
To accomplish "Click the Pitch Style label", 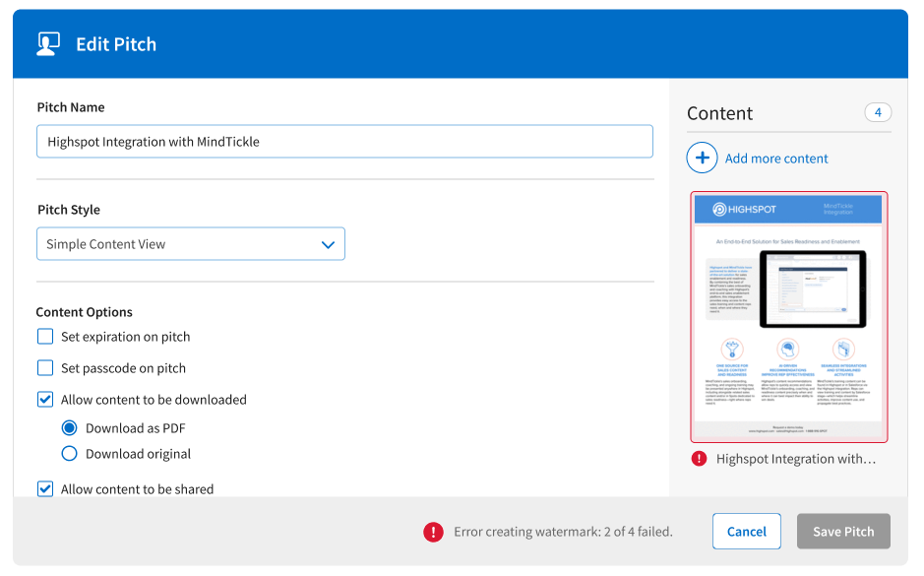I will 69,210.
